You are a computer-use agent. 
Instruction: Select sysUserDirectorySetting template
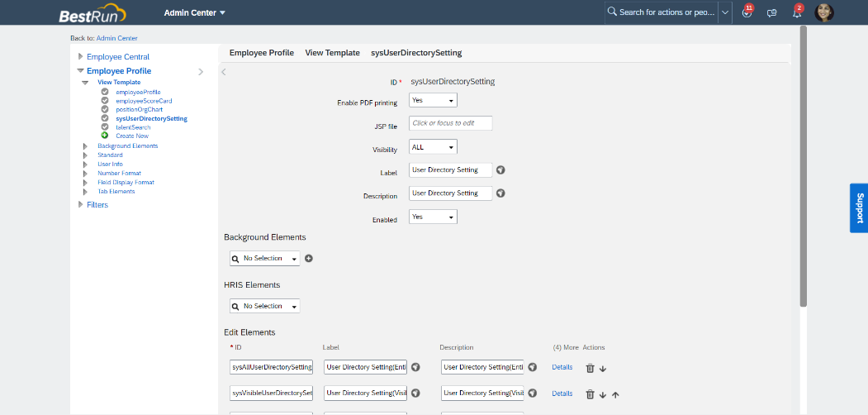point(152,118)
